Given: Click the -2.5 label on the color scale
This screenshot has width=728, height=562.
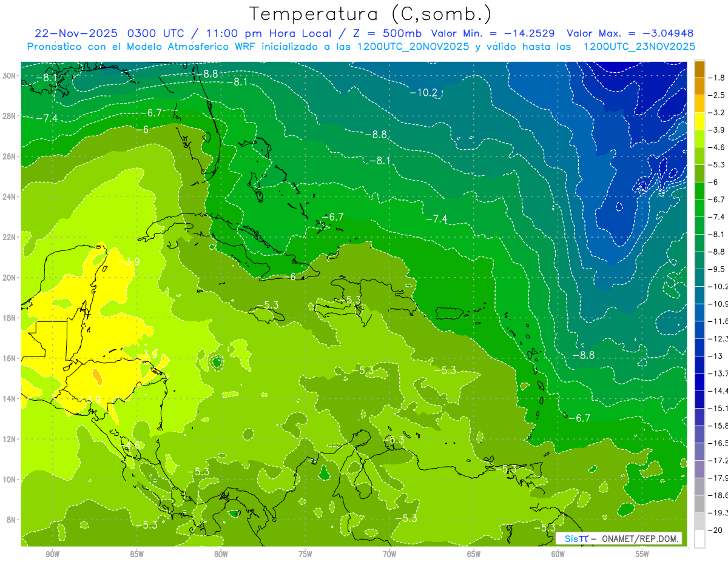Looking at the screenshot, I should pyautogui.click(x=716, y=95).
